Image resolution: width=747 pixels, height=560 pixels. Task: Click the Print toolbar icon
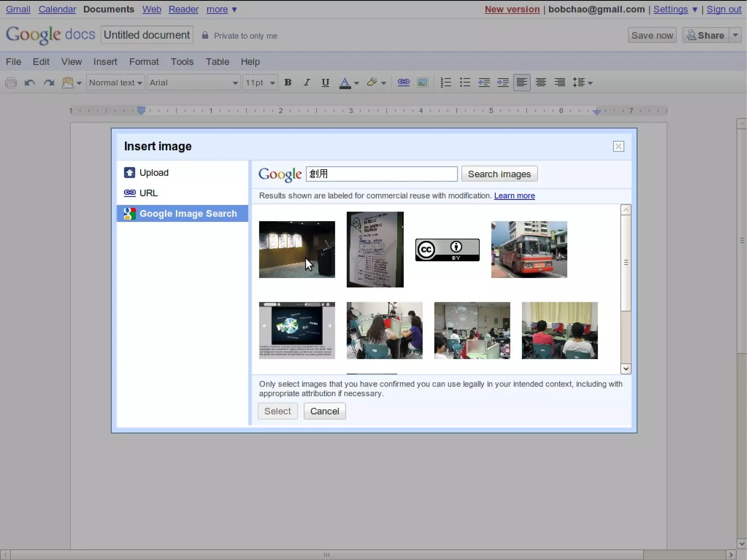(11, 83)
